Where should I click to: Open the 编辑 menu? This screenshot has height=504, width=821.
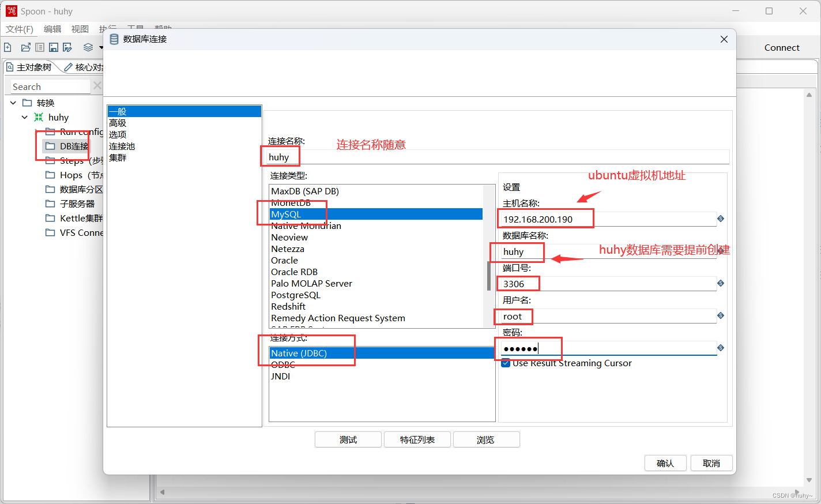(52, 29)
